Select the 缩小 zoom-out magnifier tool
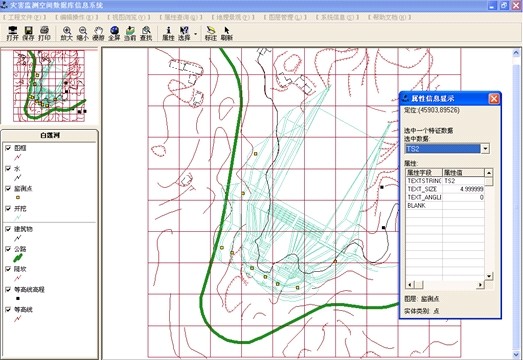This screenshot has width=523, height=360. pyautogui.click(x=82, y=34)
